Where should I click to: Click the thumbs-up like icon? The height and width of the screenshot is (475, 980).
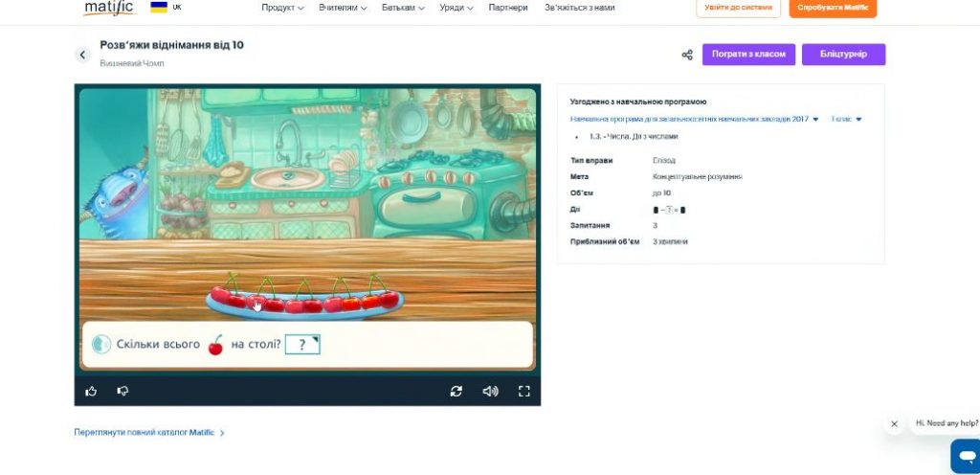point(92,391)
